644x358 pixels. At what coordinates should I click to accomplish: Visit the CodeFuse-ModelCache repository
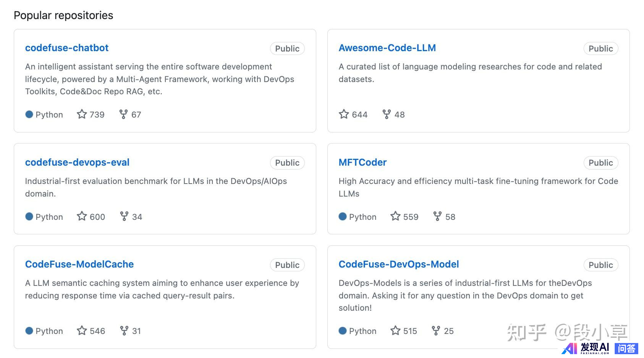[79, 264]
